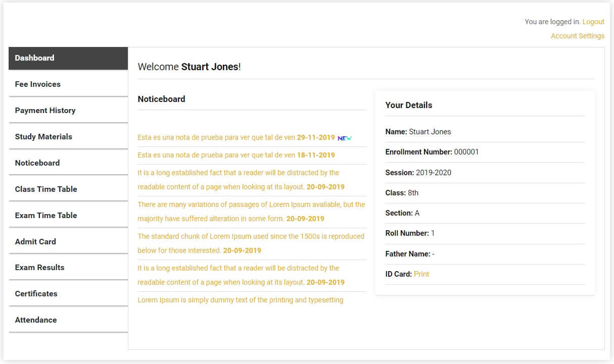
Task: Open Noticeboard from the sidebar
Action: click(x=68, y=163)
